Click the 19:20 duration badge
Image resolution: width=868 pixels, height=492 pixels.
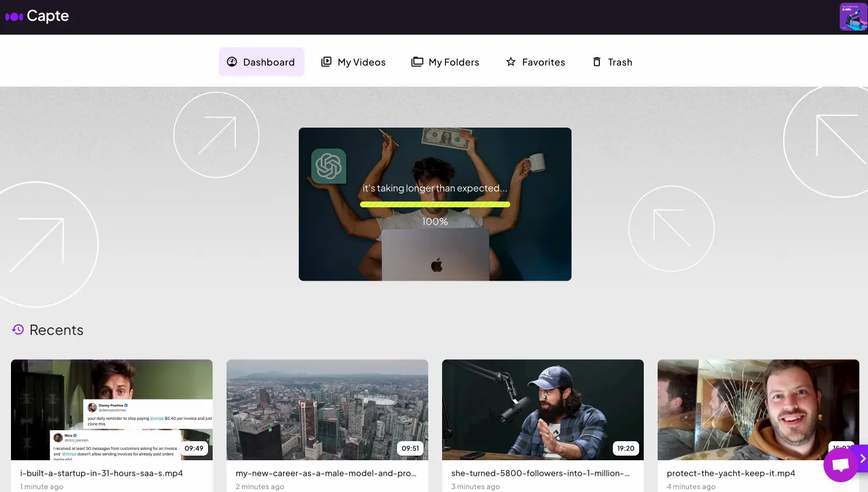[626, 448]
